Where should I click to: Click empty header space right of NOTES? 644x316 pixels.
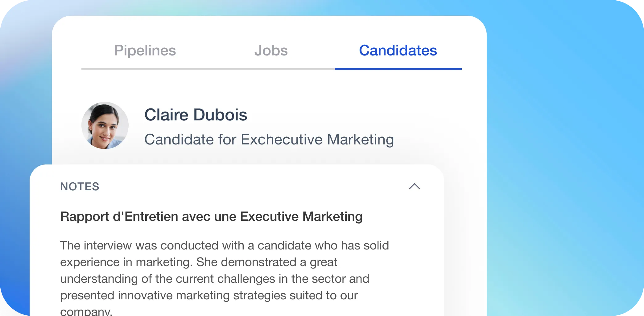click(x=253, y=187)
